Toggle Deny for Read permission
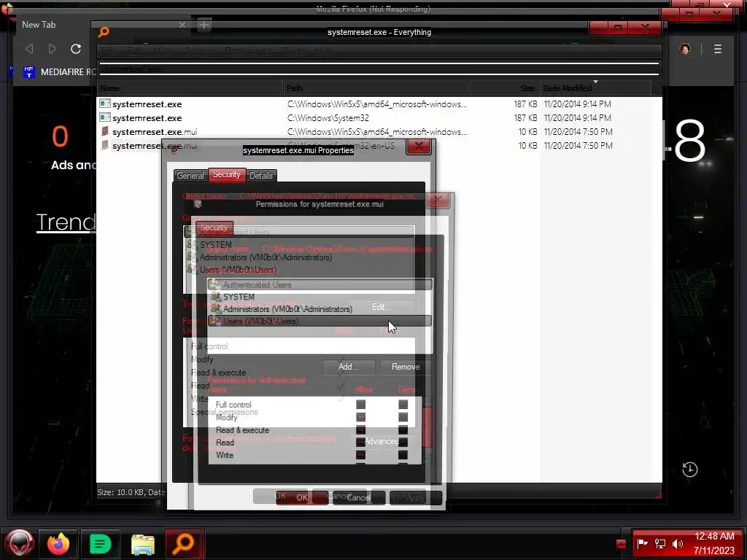The height and width of the screenshot is (560, 747). [403, 443]
